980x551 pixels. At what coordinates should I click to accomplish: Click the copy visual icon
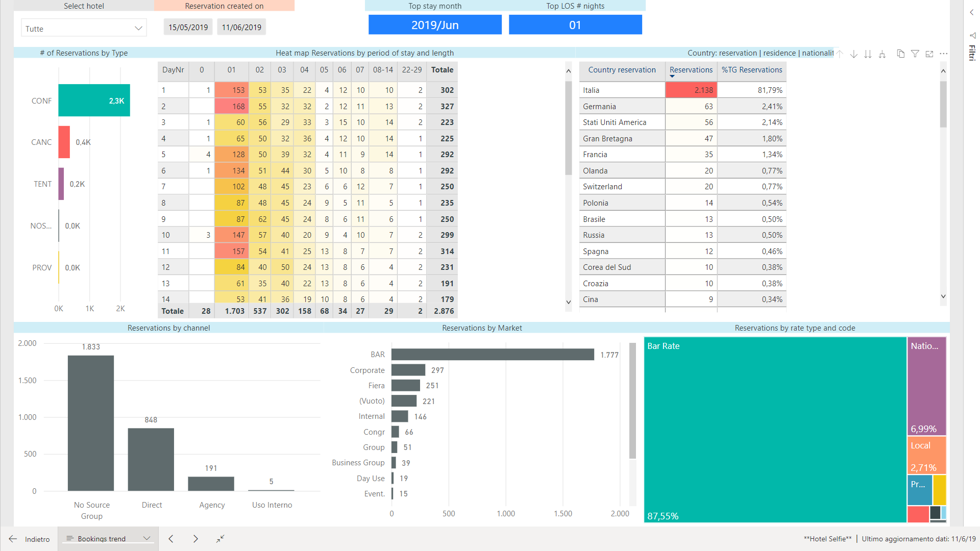pos(900,54)
